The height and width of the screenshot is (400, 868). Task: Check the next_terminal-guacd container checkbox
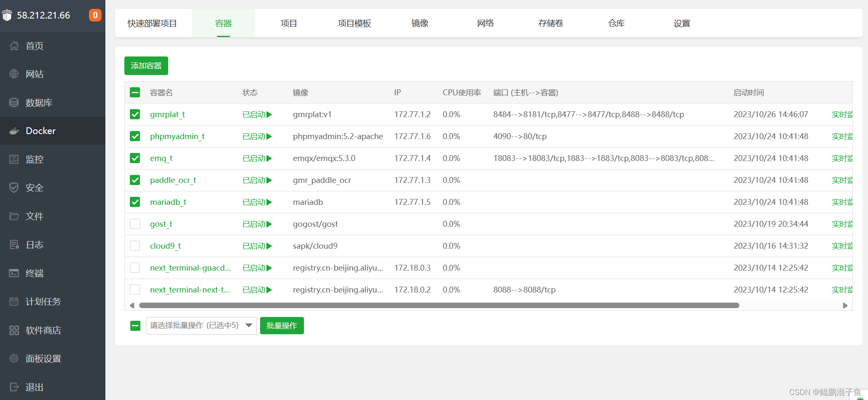click(135, 268)
